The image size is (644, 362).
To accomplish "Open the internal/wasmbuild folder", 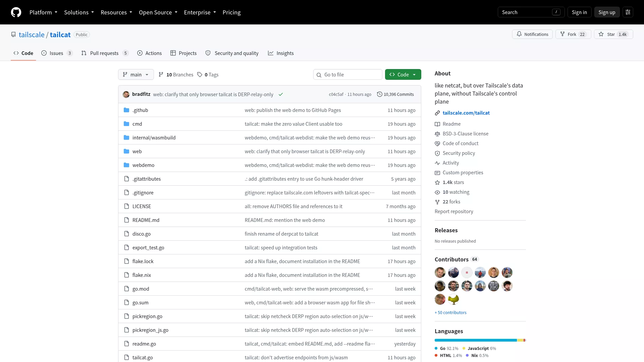I will [154, 138].
